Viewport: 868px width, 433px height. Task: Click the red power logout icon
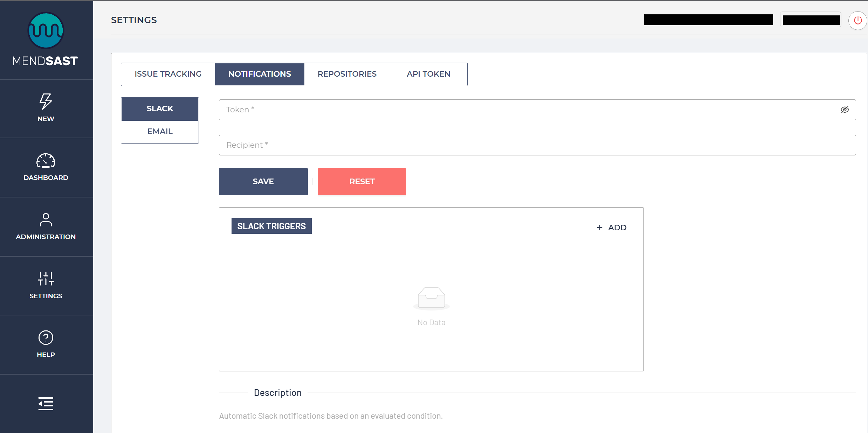pos(857,20)
